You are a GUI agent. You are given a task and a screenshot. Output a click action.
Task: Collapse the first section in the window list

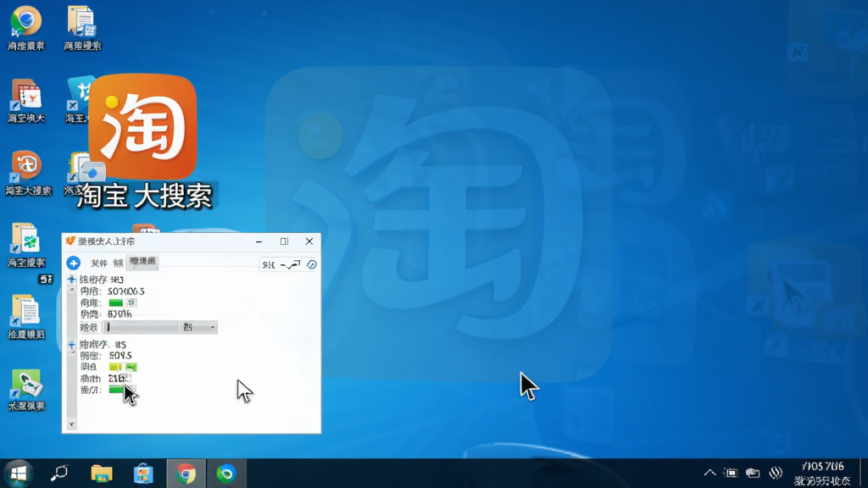tap(71, 280)
